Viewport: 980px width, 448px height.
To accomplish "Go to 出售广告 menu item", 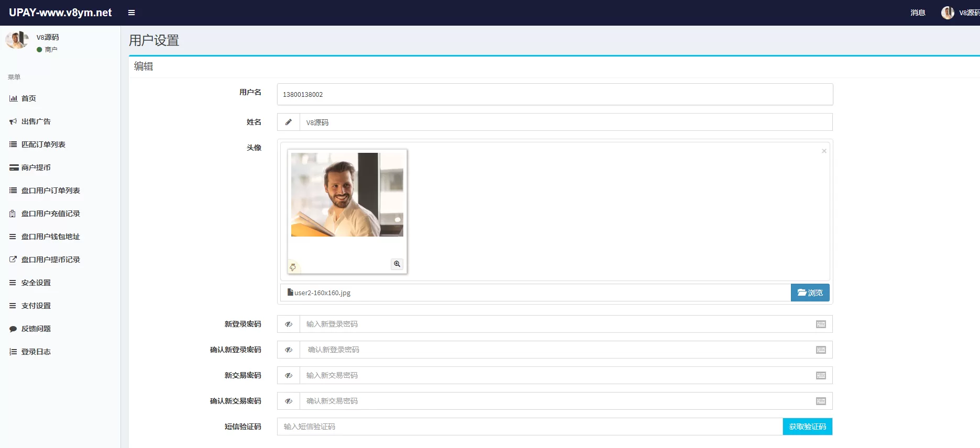I will (x=36, y=121).
